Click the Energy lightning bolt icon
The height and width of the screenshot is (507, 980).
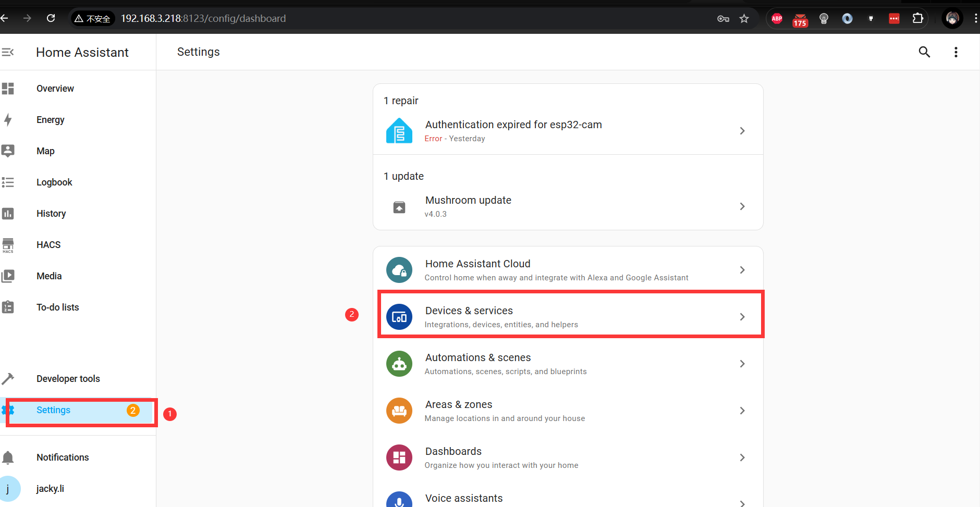click(x=8, y=120)
